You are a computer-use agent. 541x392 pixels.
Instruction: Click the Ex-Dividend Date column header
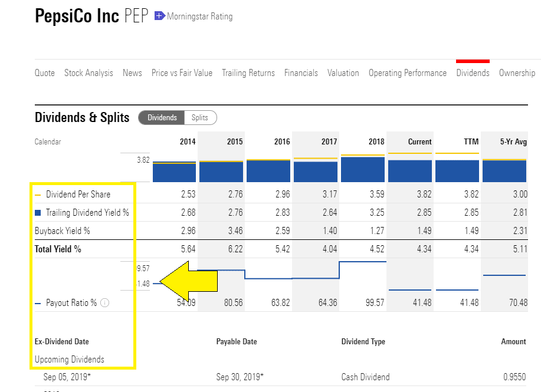click(62, 342)
